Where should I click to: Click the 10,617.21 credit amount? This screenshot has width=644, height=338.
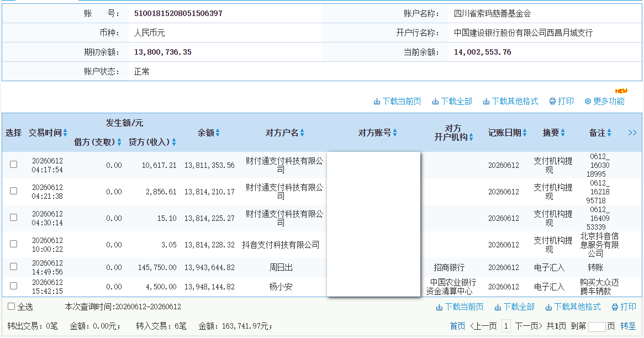[x=159, y=165]
